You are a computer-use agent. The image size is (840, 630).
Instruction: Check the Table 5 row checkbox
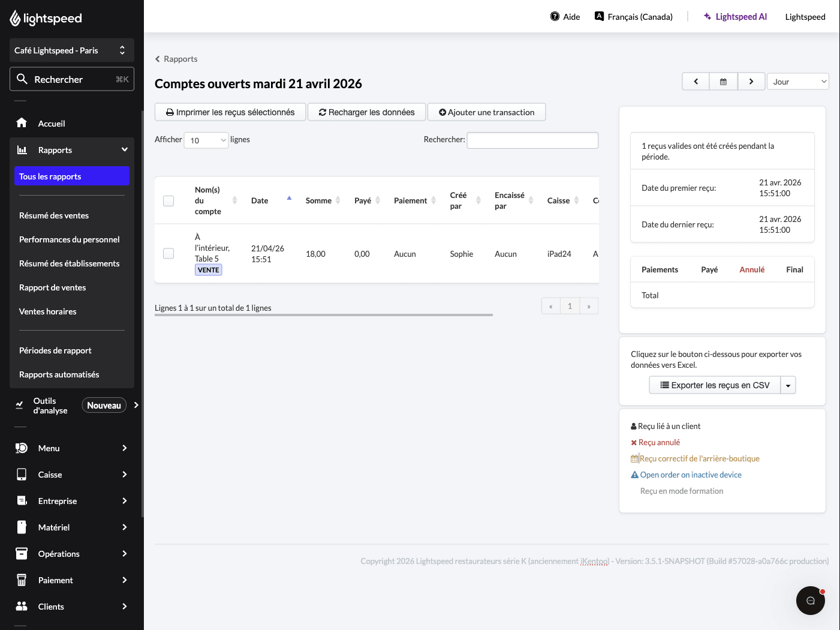168,254
